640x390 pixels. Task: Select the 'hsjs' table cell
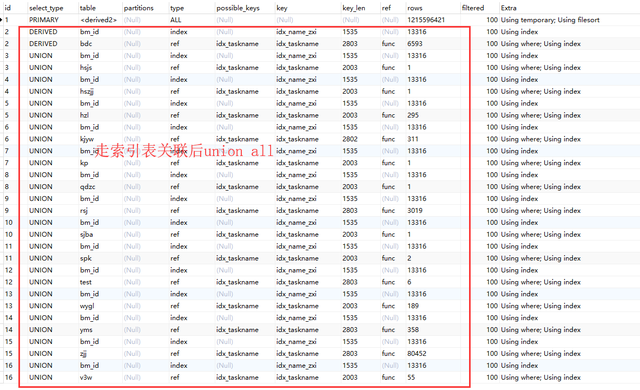click(x=86, y=67)
